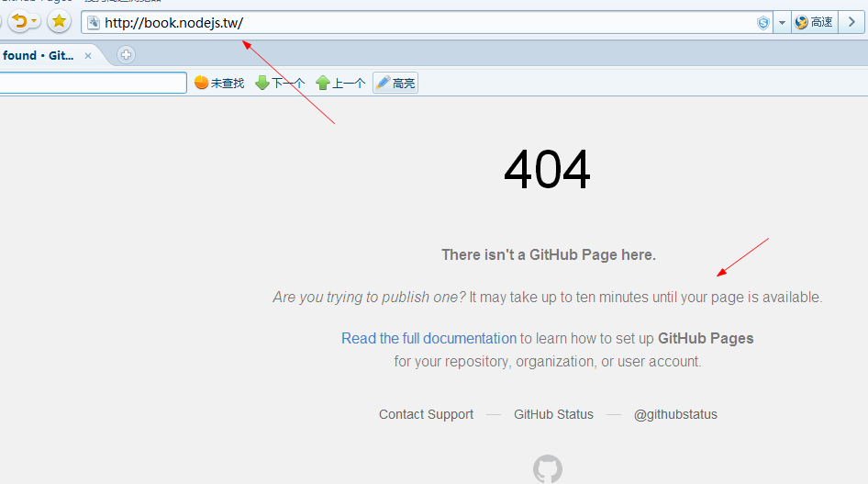Expand the address bar history dropdown
Image resolution: width=868 pixels, height=484 pixels.
[782, 23]
